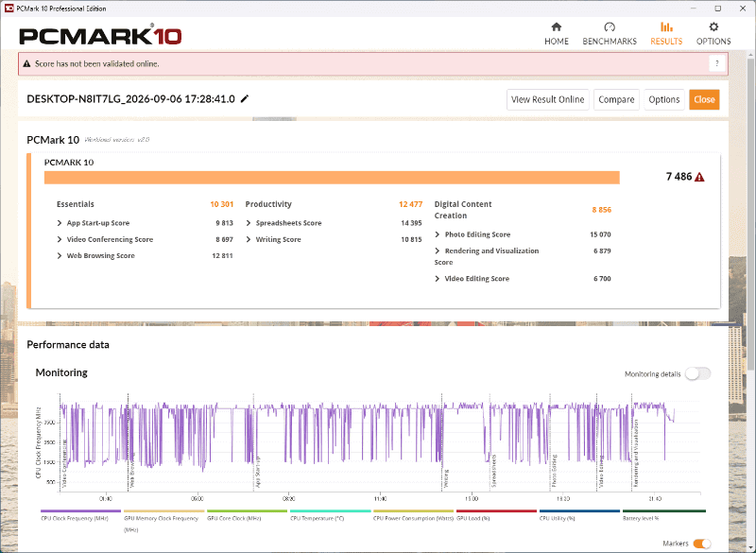Select Battery level legend swatch
Screen dimensions: 756x553
click(x=664, y=511)
